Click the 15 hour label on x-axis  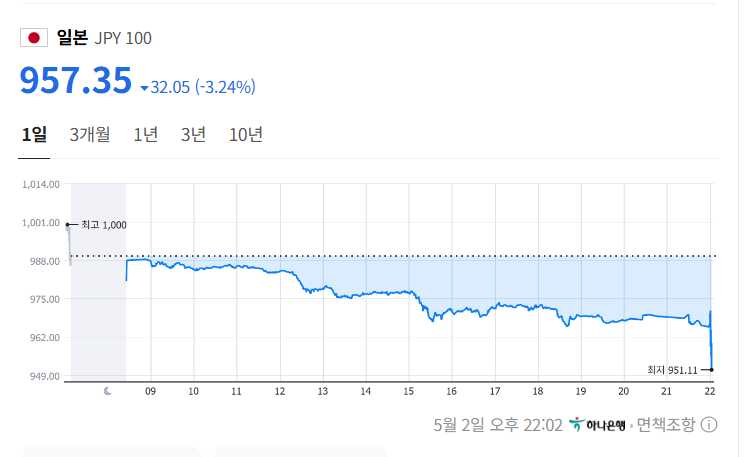[x=408, y=391]
